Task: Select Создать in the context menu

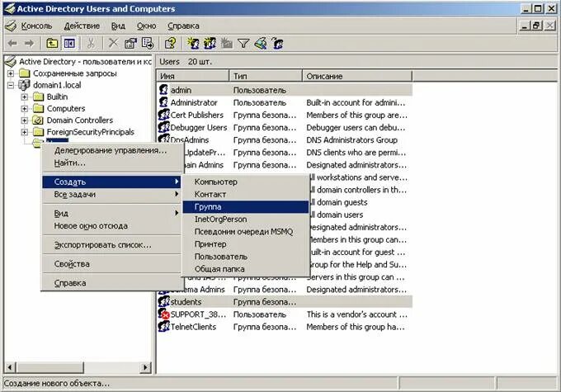Action: tap(111, 182)
